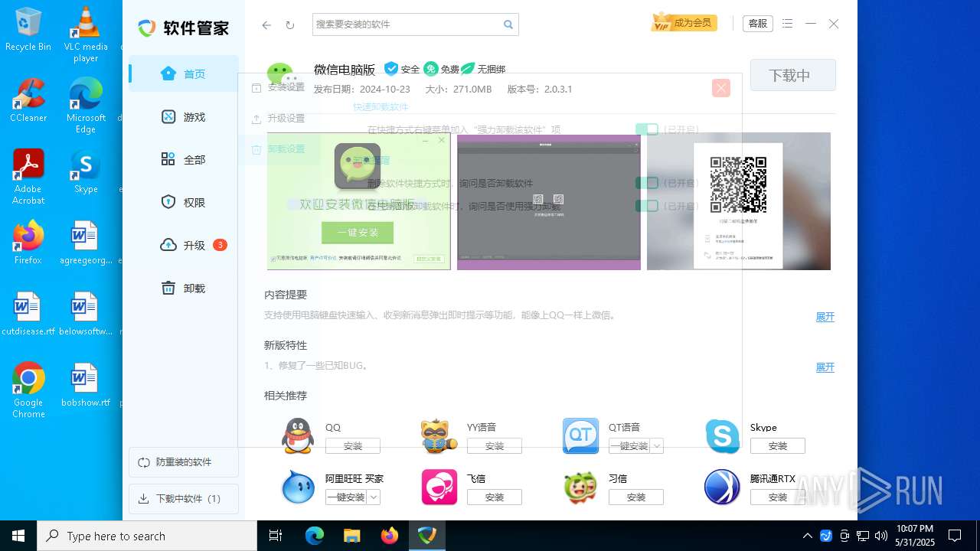The width and height of the screenshot is (980, 551).
Task: Click the 软件管家 shield icon in taskbar
Action: tap(427, 536)
